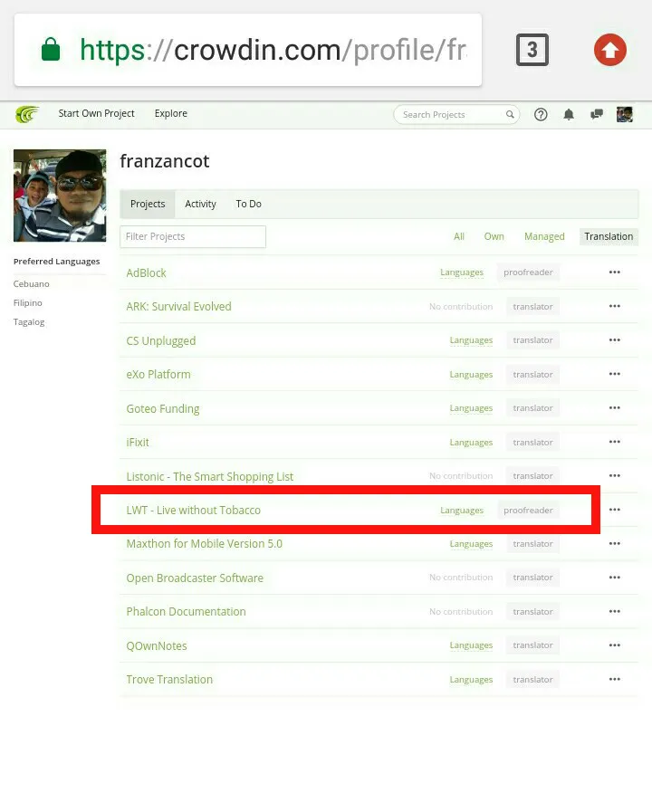This screenshot has height=812, width=652.
Task: Open more options for Phalcon Documentation
Action: [x=615, y=611]
